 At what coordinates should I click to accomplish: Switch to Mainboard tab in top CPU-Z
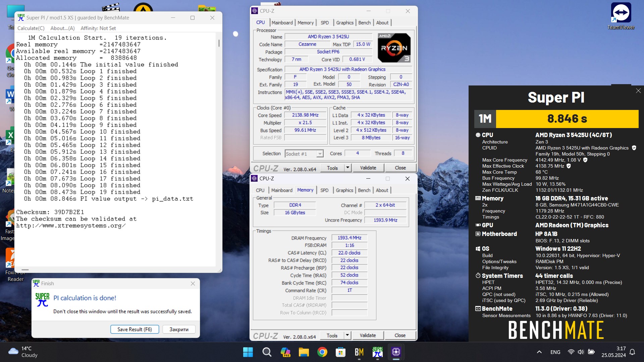click(282, 22)
